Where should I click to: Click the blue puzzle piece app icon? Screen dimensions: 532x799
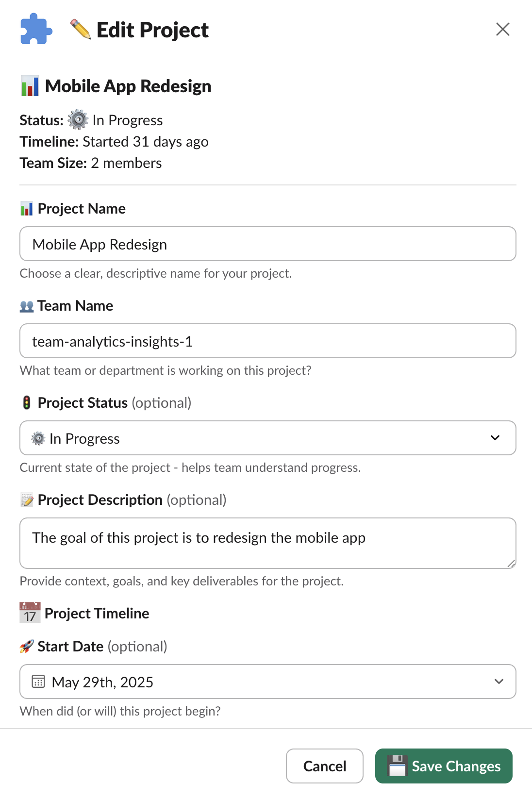coord(36,29)
